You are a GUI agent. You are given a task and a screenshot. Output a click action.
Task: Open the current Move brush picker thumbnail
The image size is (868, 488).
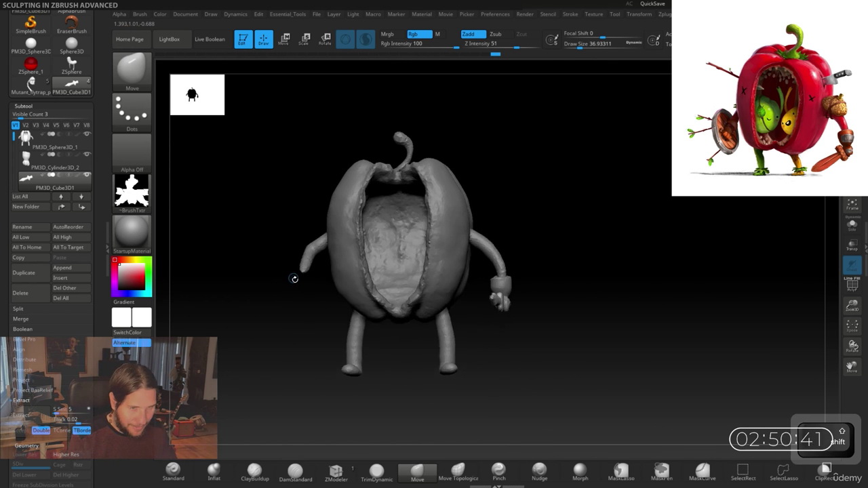132,71
